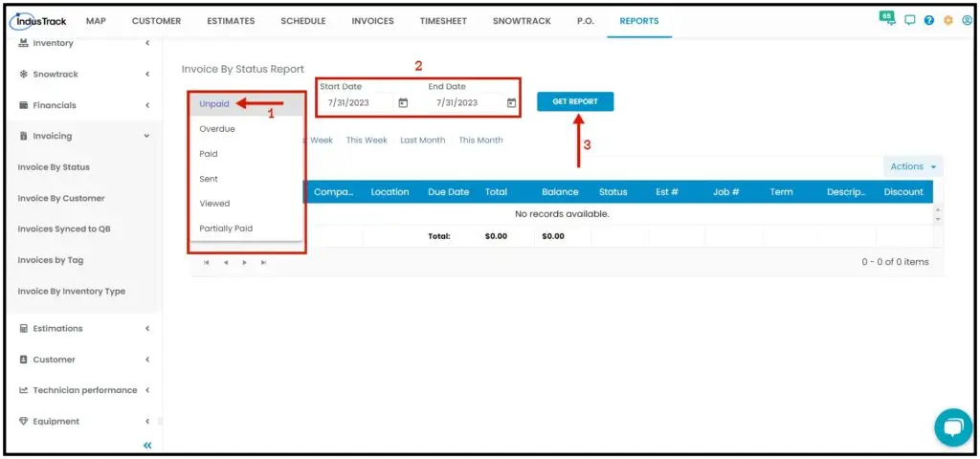
Task: Expand the Inventory sidebar section
Action: (147, 43)
